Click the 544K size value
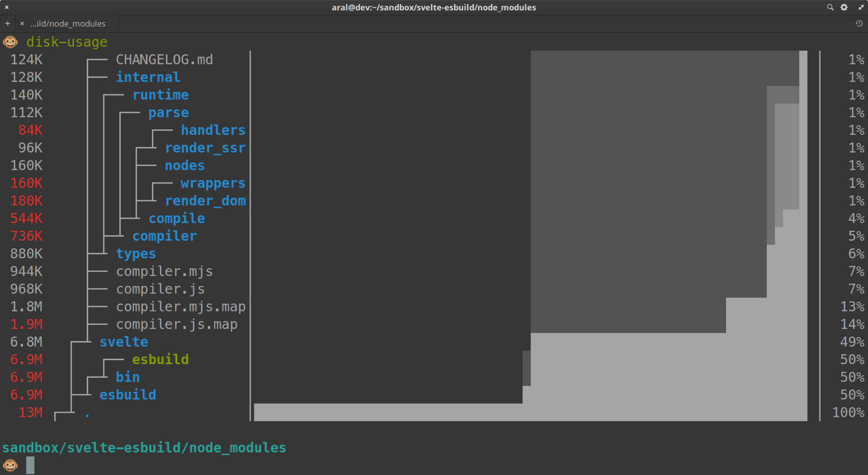The width and height of the screenshot is (868, 475). coord(27,218)
